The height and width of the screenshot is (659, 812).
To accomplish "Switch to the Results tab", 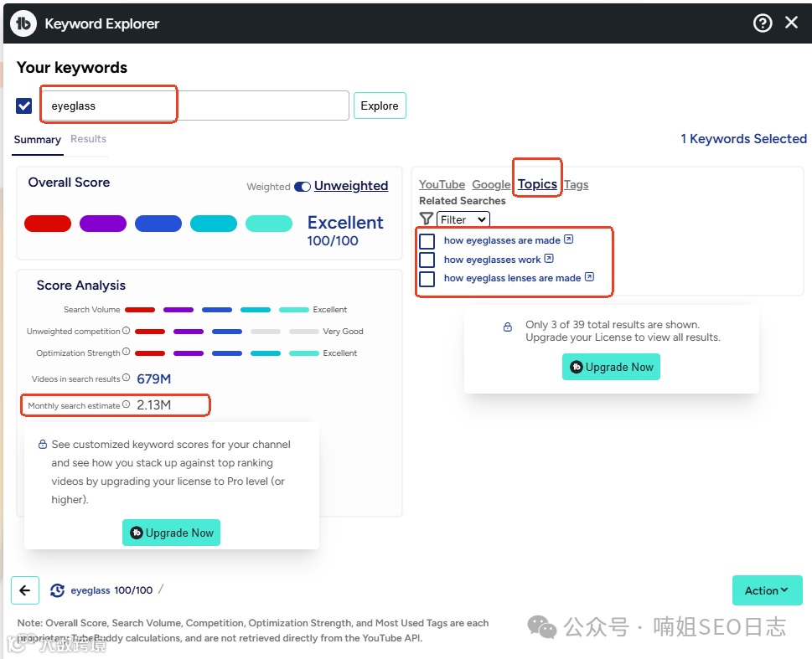I will [x=88, y=139].
